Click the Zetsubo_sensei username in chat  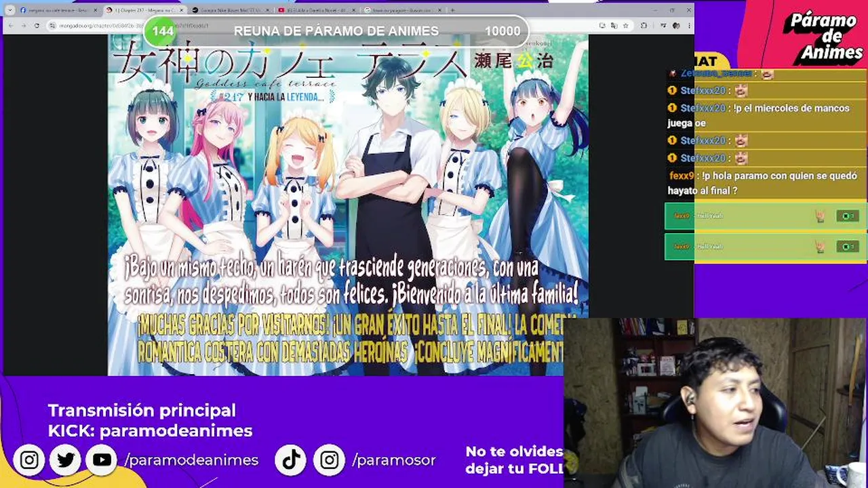(x=716, y=73)
